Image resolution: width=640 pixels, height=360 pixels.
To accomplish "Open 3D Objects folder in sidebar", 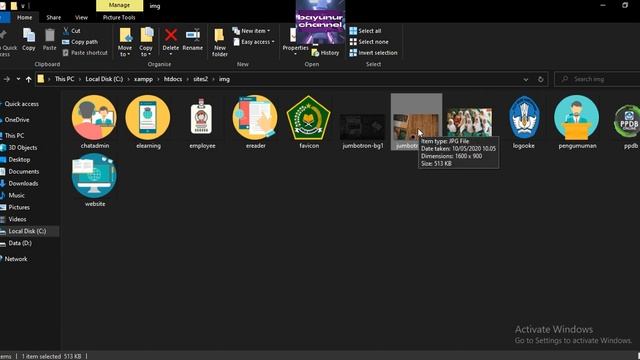I will [22, 147].
